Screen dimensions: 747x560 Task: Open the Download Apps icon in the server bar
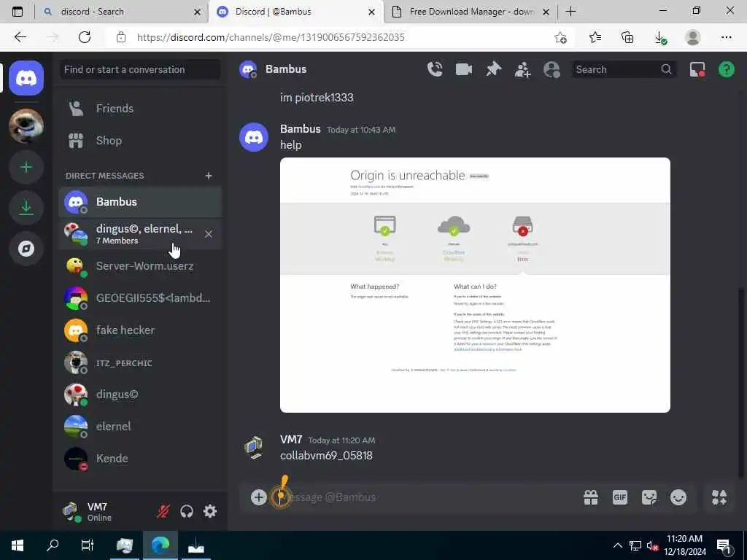tap(26, 208)
